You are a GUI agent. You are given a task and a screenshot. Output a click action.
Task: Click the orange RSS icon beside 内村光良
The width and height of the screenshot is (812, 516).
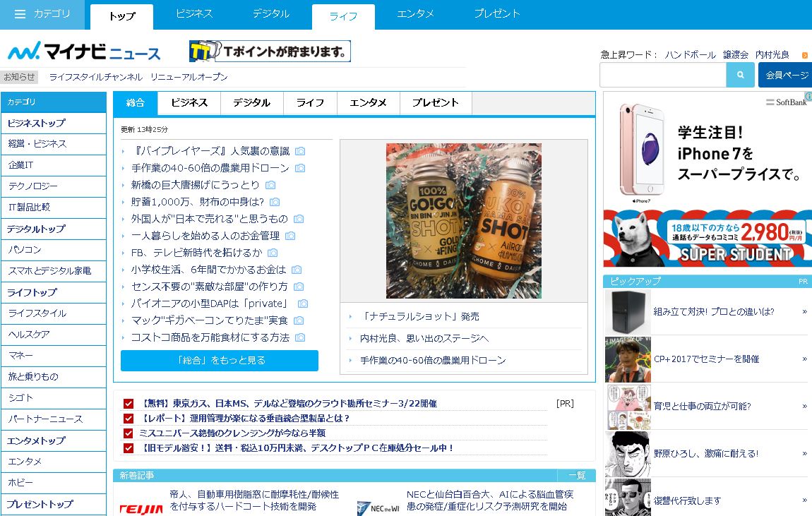click(805, 55)
